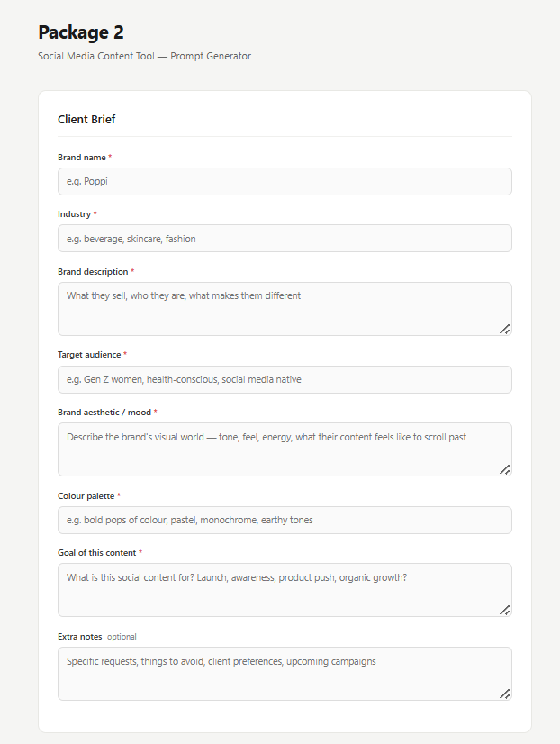Viewport: 560px width, 744px height.
Task: Focus the Colour palette input field
Action: (x=285, y=520)
